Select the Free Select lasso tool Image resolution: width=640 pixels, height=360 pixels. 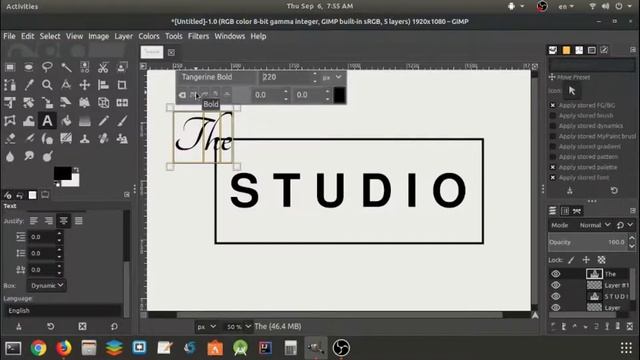point(47,67)
